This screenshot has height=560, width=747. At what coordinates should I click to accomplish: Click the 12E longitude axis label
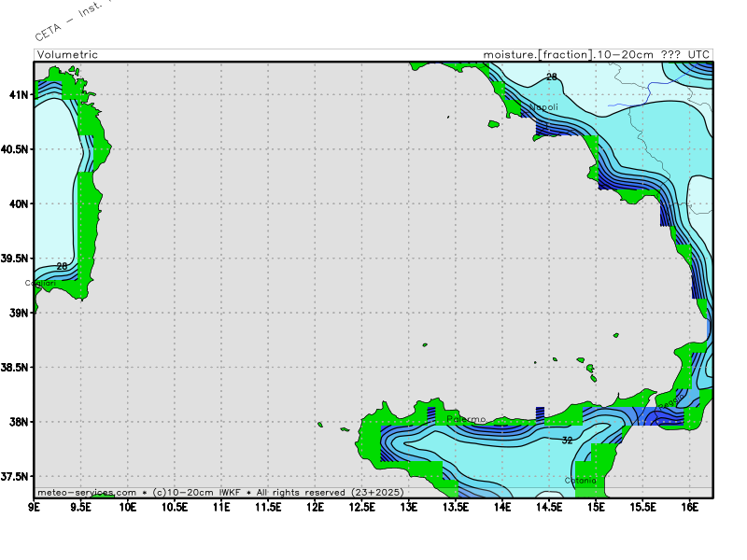pos(316,508)
